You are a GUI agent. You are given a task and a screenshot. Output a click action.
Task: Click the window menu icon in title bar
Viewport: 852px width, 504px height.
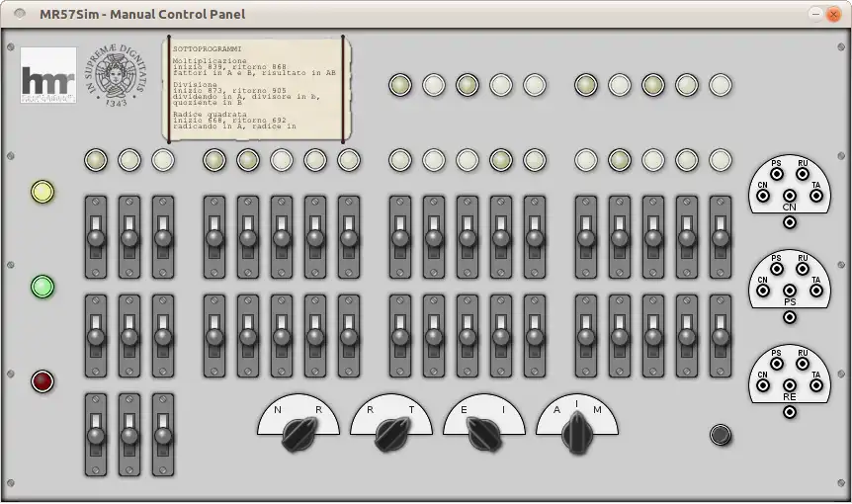point(20,14)
